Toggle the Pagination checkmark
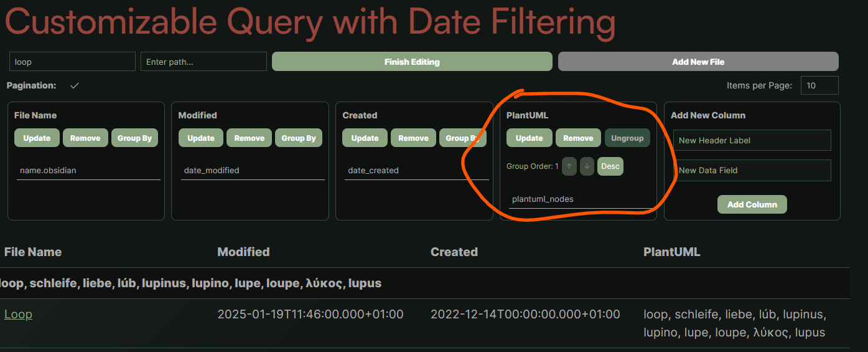Image resolution: width=868 pixels, height=352 pixels. [75, 86]
